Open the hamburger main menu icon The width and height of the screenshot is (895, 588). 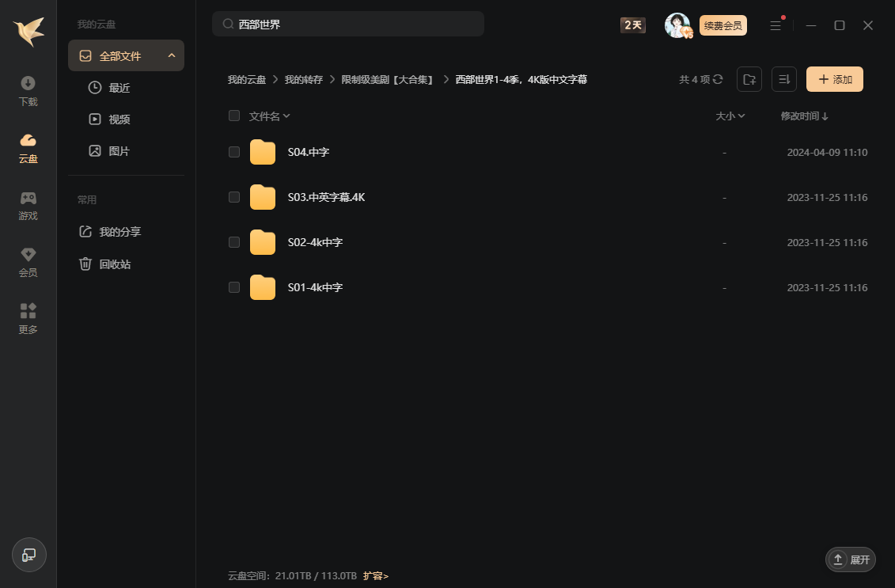[776, 25]
